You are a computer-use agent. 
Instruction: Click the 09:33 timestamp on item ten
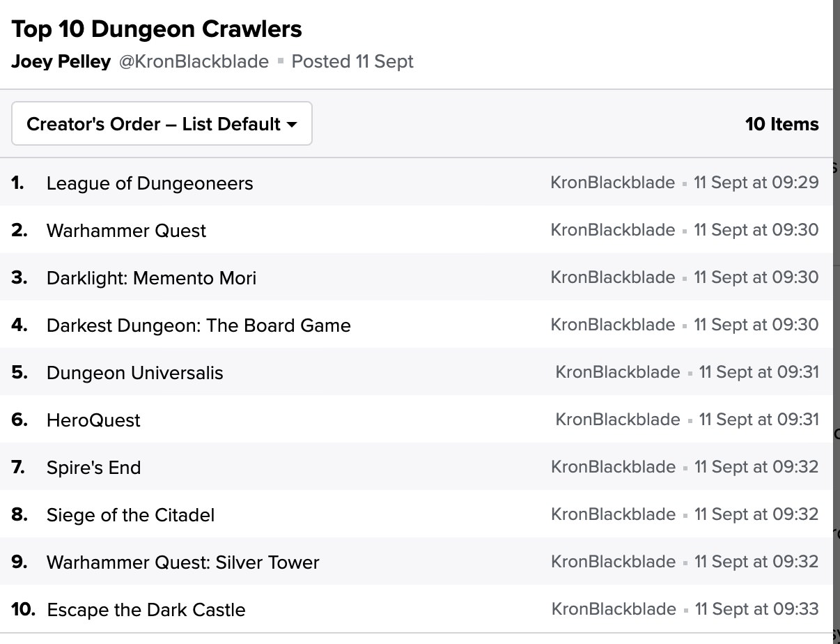point(756,609)
